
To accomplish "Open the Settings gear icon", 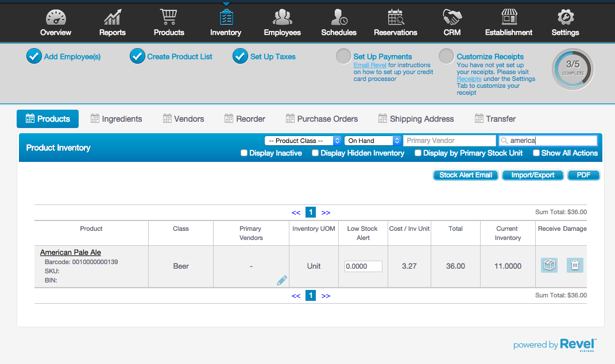I will (565, 17).
